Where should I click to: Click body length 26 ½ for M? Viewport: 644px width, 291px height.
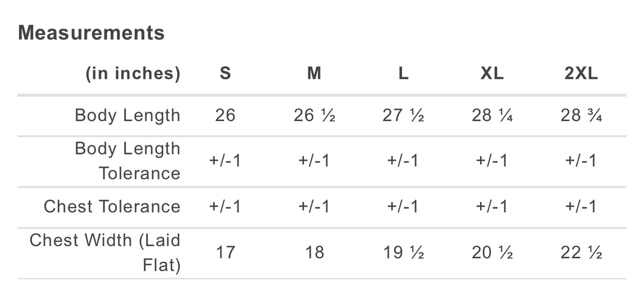(x=314, y=116)
